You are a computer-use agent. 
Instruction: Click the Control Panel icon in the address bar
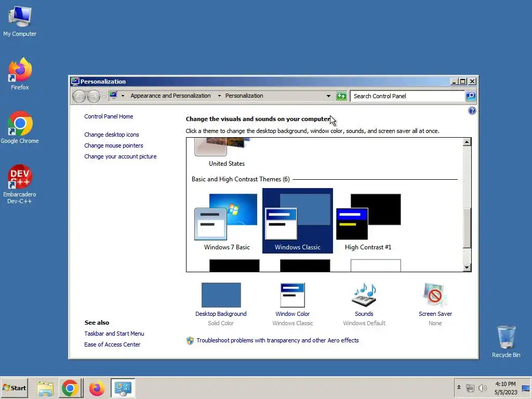(113, 96)
